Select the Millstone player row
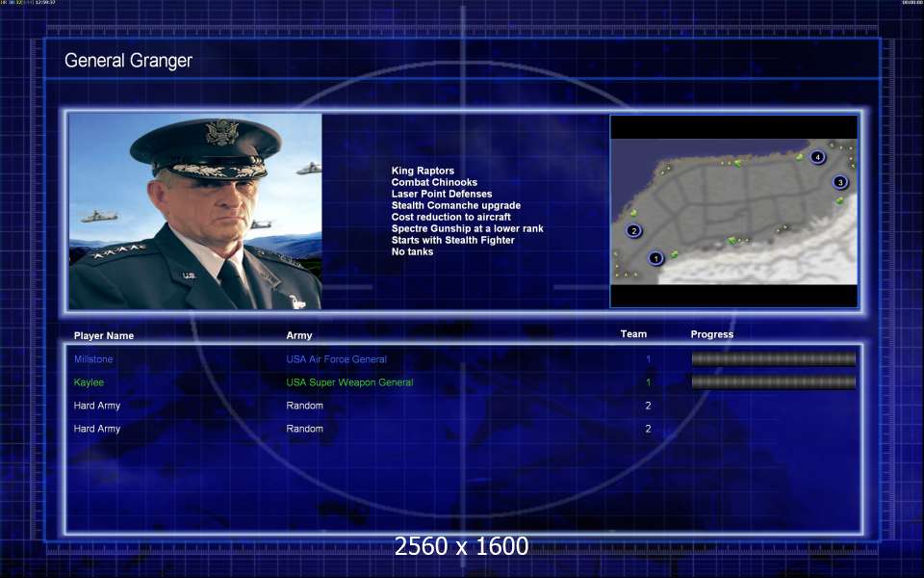 click(464, 359)
